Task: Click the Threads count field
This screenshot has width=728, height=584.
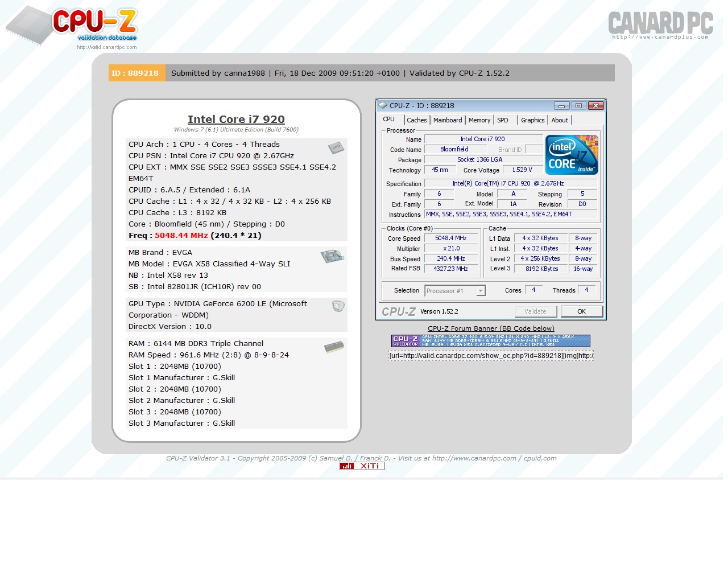Action: [586, 290]
